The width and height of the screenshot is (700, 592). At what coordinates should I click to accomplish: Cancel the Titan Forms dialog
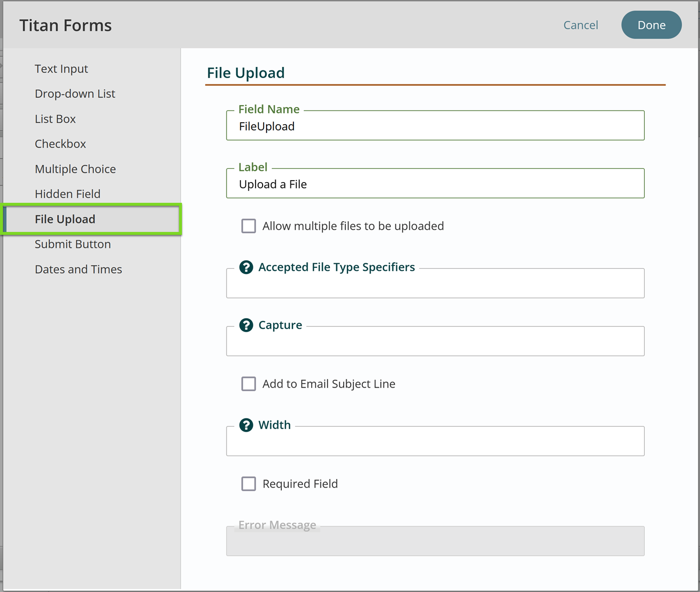click(x=580, y=25)
